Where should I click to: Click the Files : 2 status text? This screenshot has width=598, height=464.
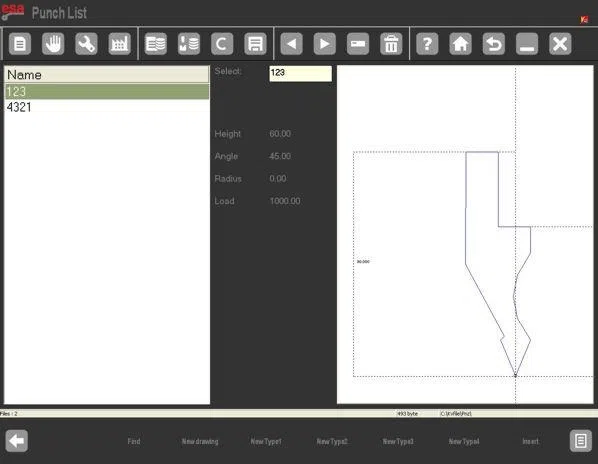(x=9, y=414)
